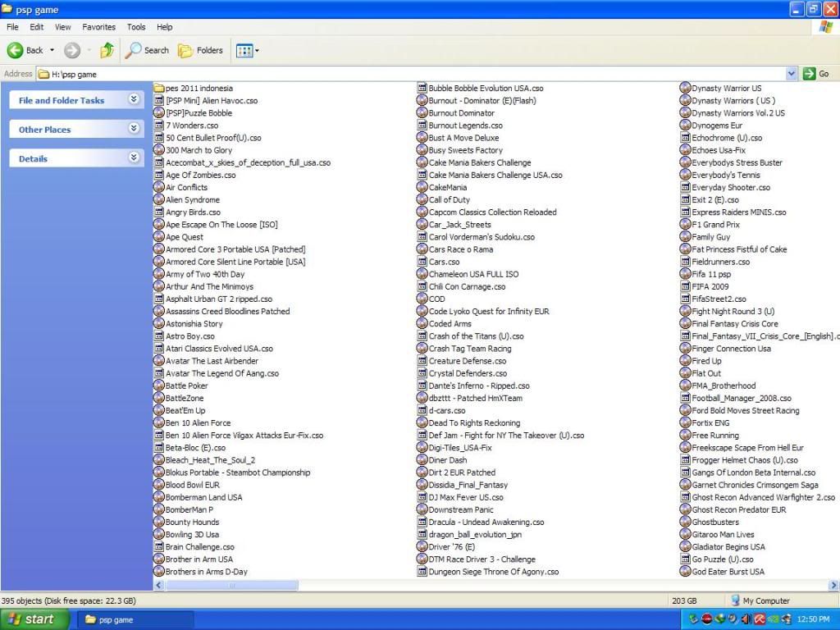Select the psp game taskbar button
This screenshot has width=840, height=630.
pyautogui.click(x=136, y=620)
